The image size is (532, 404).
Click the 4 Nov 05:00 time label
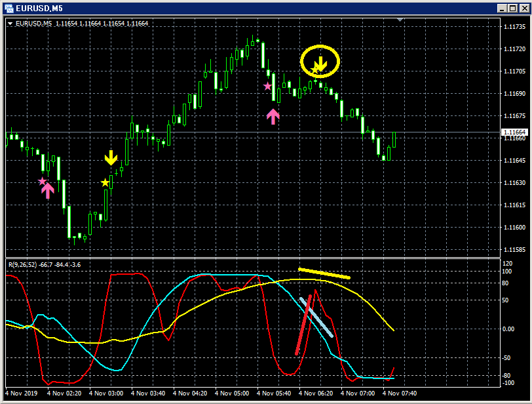click(232, 393)
